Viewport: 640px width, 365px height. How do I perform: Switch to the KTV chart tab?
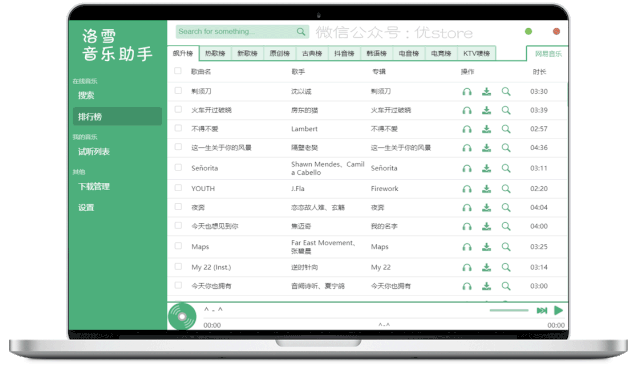coord(476,53)
